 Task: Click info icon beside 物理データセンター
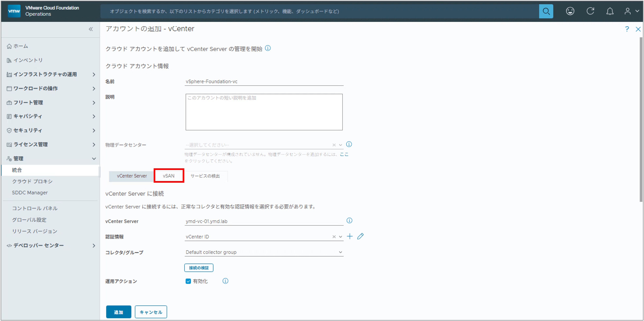point(349,144)
